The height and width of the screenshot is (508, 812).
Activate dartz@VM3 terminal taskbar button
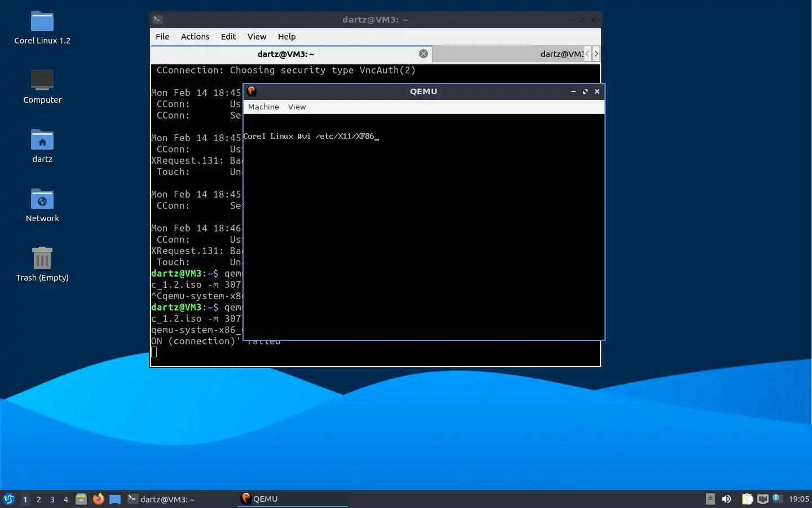pyautogui.click(x=180, y=499)
